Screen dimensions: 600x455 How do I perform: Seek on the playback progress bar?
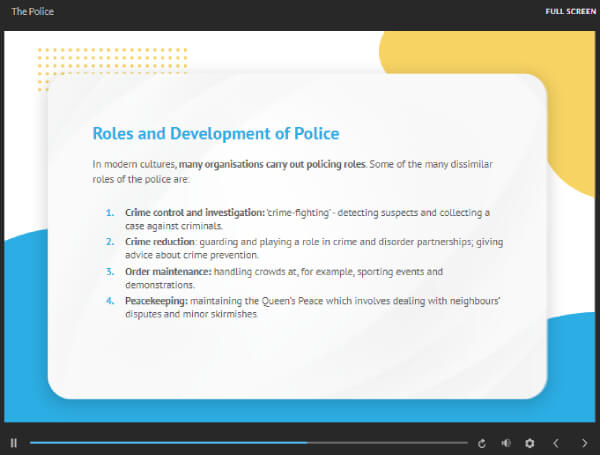pos(249,443)
